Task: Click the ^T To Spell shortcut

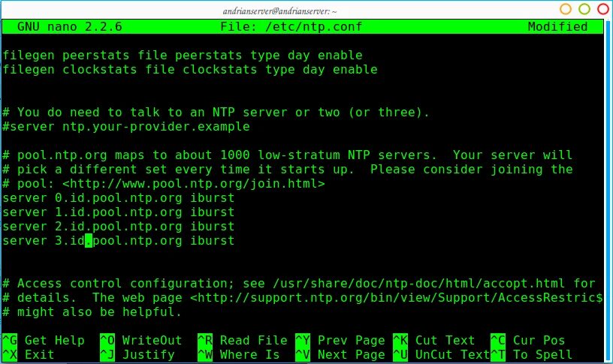Action: (532, 355)
